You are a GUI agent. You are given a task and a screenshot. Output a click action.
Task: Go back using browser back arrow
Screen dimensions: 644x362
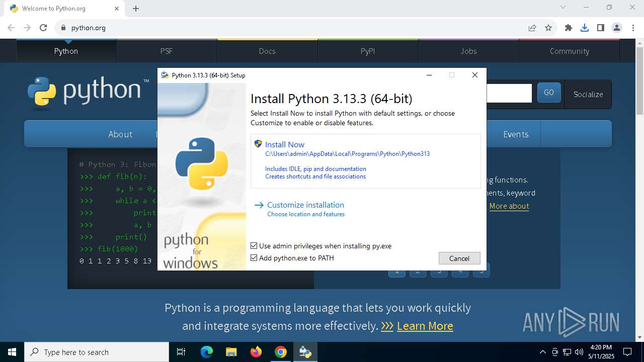[11, 28]
